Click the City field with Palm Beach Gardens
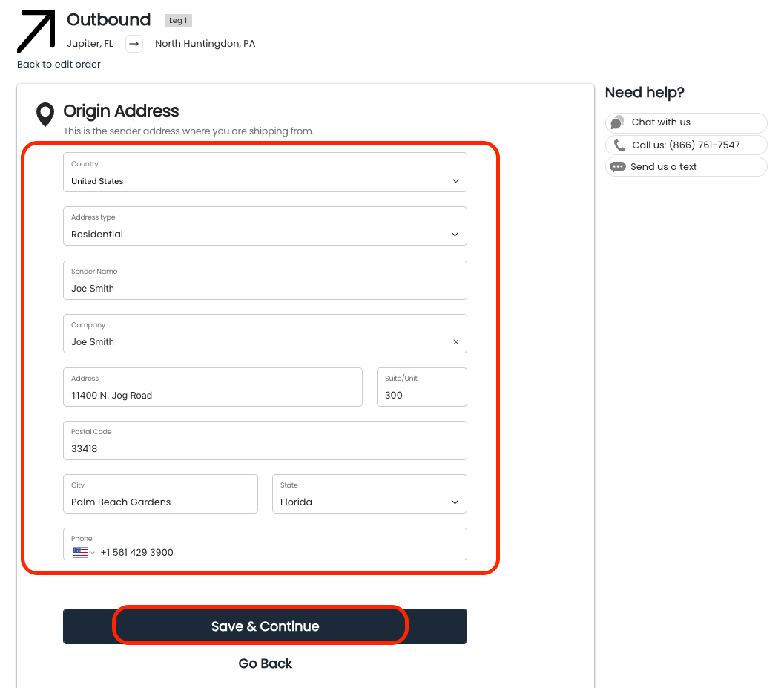This screenshot has width=784, height=688. pyautogui.click(x=160, y=494)
